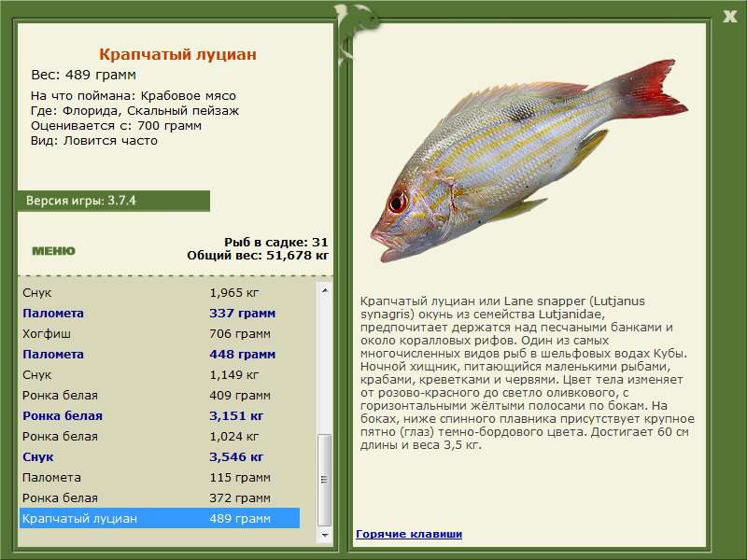Pick the Ронка белая 1,024 кг row

(x=159, y=437)
